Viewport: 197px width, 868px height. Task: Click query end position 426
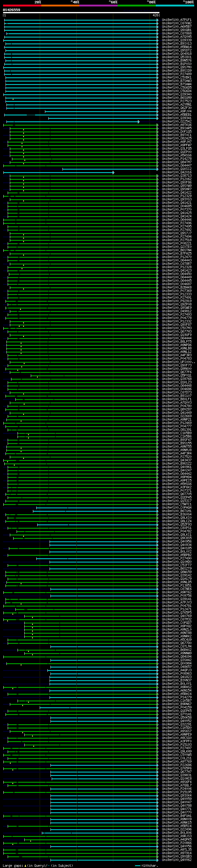(155, 15)
